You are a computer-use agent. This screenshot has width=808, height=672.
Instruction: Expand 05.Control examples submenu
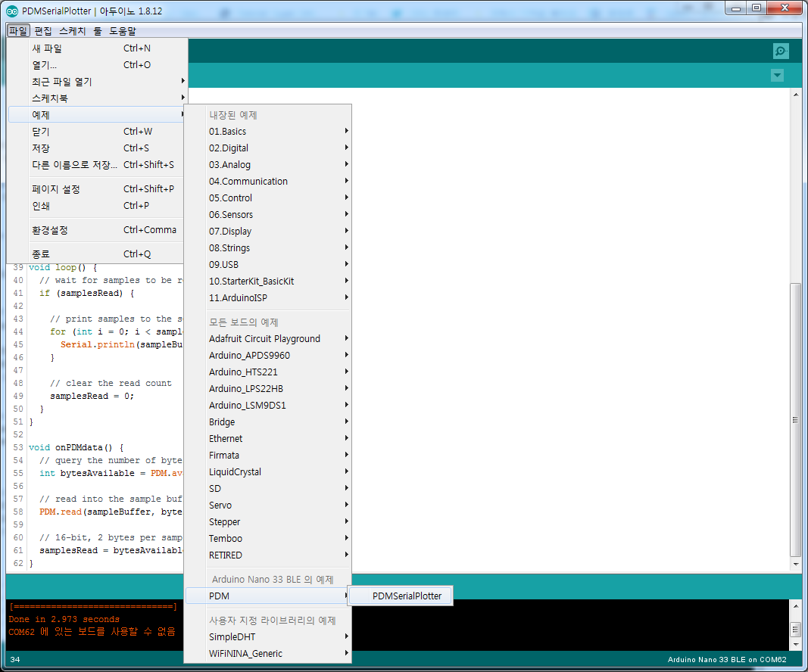pyautogui.click(x=268, y=198)
